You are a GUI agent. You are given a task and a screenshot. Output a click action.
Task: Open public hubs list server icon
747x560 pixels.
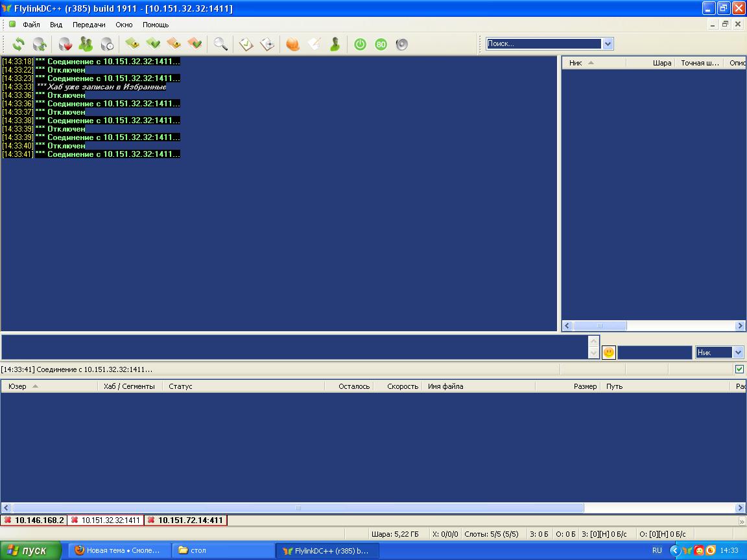(x=40, y=44)
